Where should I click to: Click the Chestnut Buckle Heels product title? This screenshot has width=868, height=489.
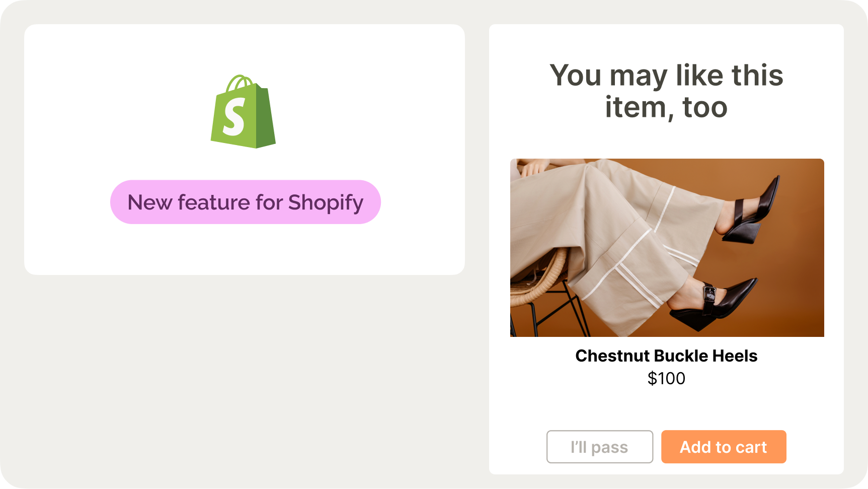click(x=666, y=356)
